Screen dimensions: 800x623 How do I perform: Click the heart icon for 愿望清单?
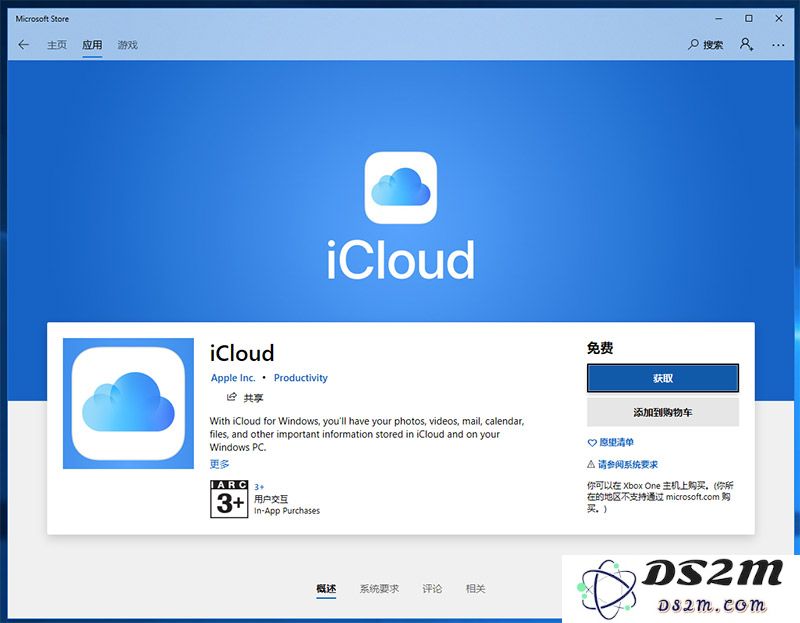point(592,443)
